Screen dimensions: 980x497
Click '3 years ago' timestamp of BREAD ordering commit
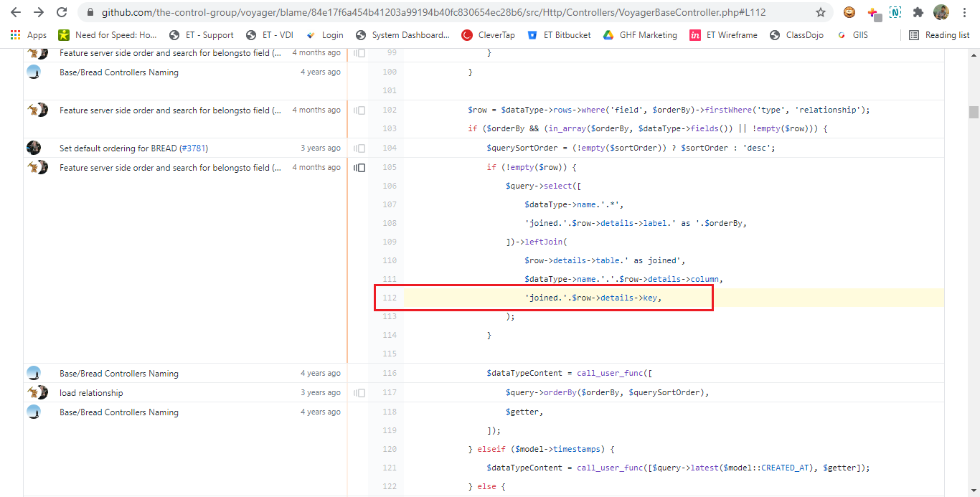click(x=321, y=148)
